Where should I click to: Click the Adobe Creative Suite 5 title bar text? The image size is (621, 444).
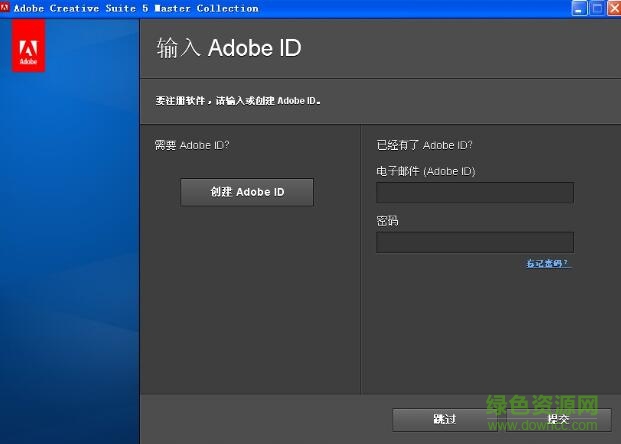136,8
